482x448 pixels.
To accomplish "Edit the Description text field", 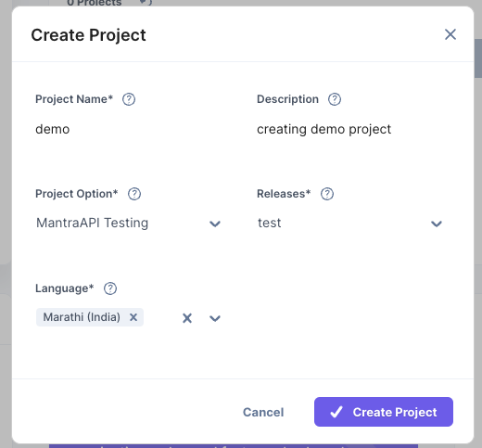I will tap(349, 129).
